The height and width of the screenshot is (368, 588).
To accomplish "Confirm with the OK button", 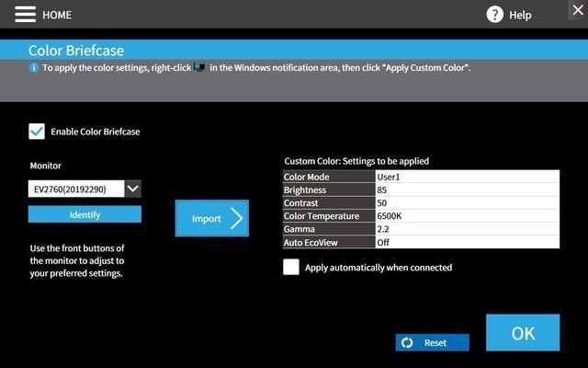I will click(522, 333).
